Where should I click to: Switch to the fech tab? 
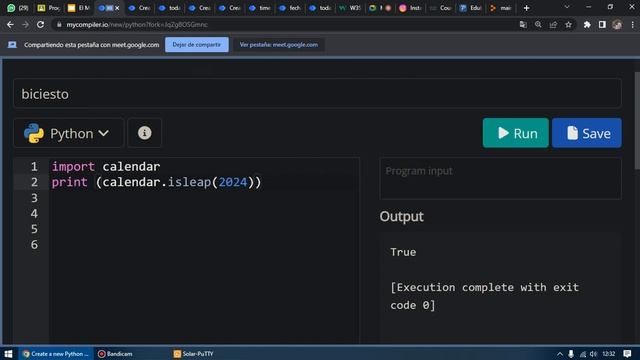(290, 8)
